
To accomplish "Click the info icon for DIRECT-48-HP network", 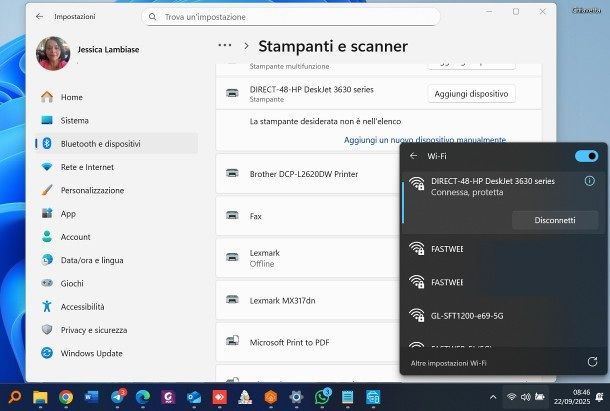I will coord(589,181).
